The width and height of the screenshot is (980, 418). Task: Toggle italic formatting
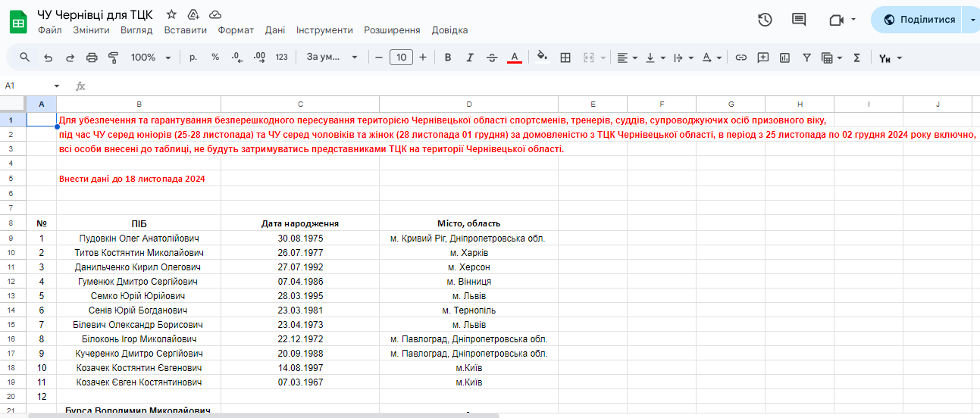pyautogui.click(x=470, y=58)
